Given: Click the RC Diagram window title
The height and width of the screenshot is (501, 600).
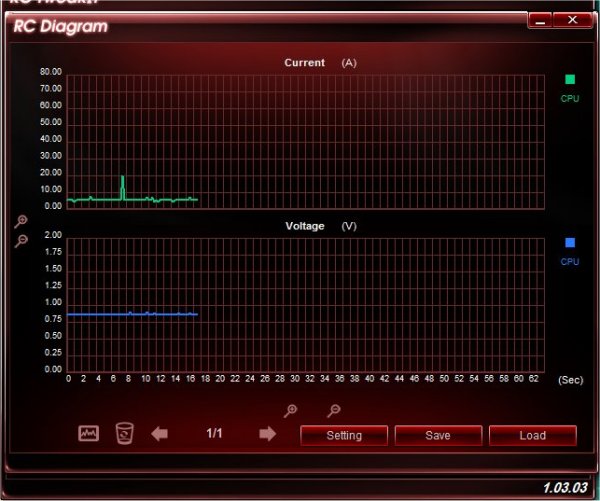Looking at the screenshot, I should pyautogui.click(x=60, y=26).
